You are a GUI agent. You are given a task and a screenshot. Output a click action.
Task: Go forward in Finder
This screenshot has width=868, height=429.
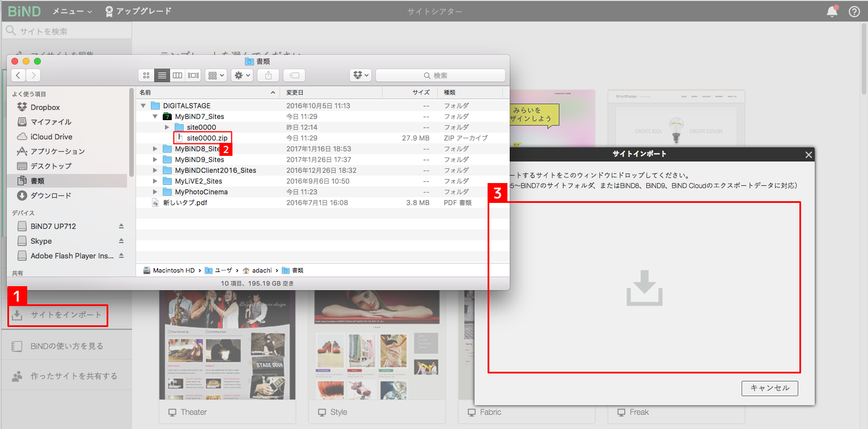coord(33,75)
